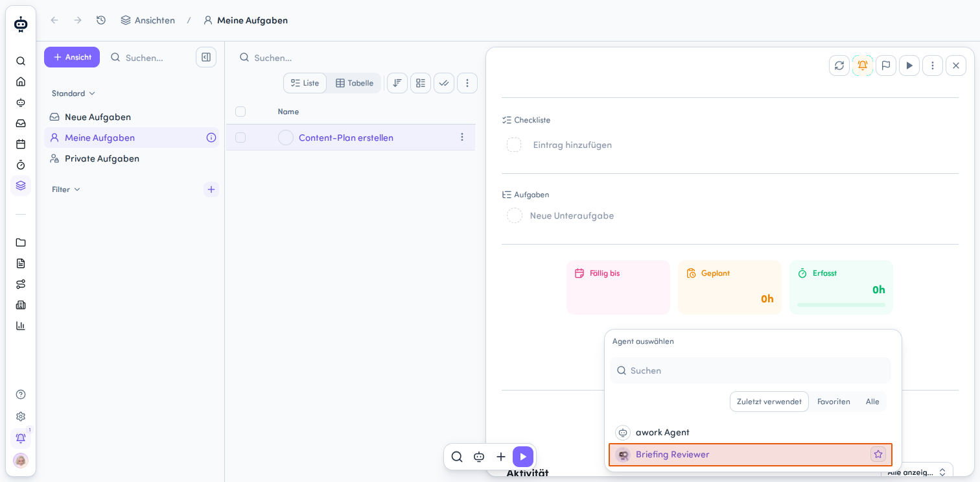Open Ansichten breadcrumb link
Image resolution: width=980 pixels, height=482 pixels.
(x=148, y=20)
